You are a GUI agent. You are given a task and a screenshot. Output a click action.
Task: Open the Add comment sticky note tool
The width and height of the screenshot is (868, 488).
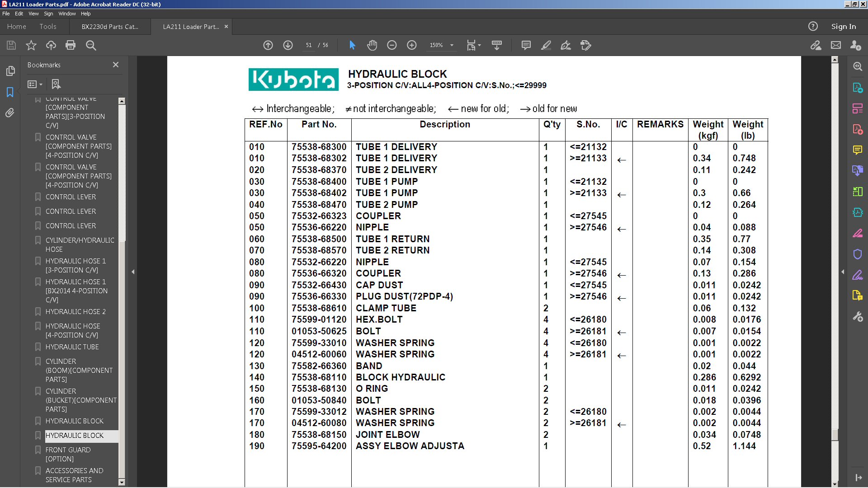pos(526,45)
